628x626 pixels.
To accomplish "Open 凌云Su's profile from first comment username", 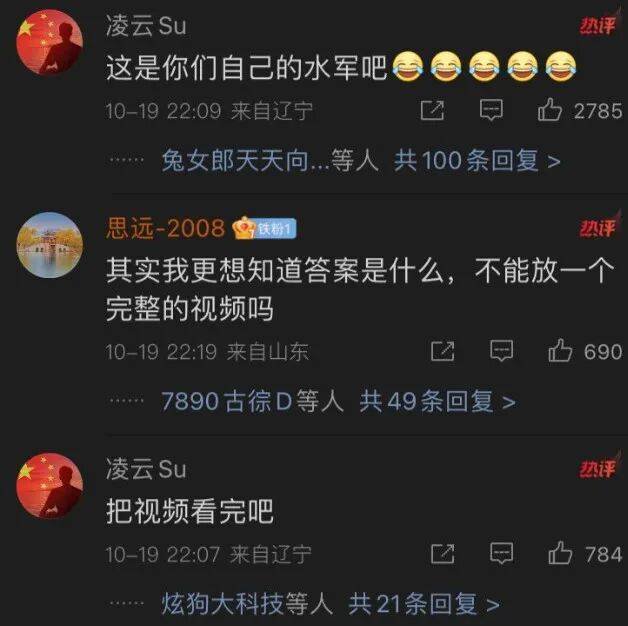I will pos(146,26).
